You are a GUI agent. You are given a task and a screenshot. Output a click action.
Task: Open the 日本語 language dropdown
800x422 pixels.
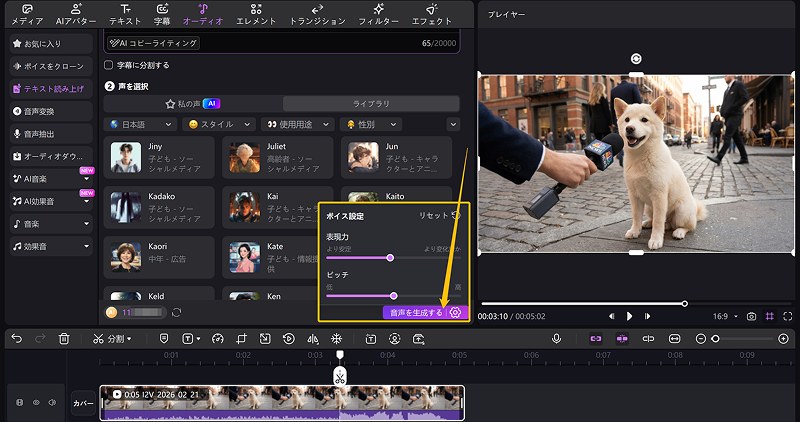coord(138,124)
